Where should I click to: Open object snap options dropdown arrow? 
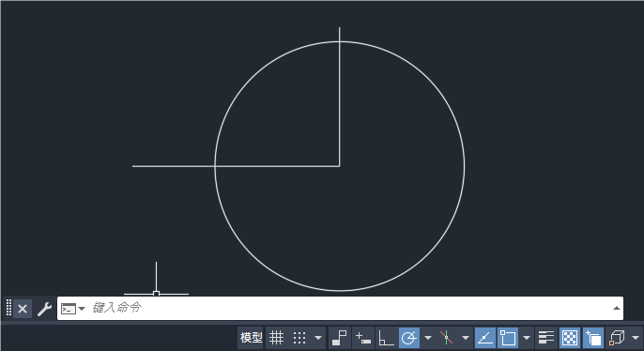point(527,338)
